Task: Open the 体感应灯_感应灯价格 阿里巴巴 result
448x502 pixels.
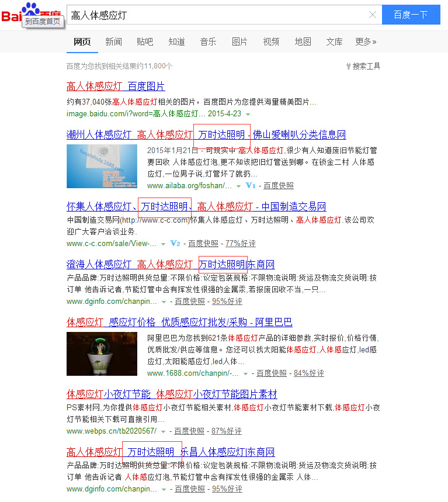Action: tap(179, 323)
